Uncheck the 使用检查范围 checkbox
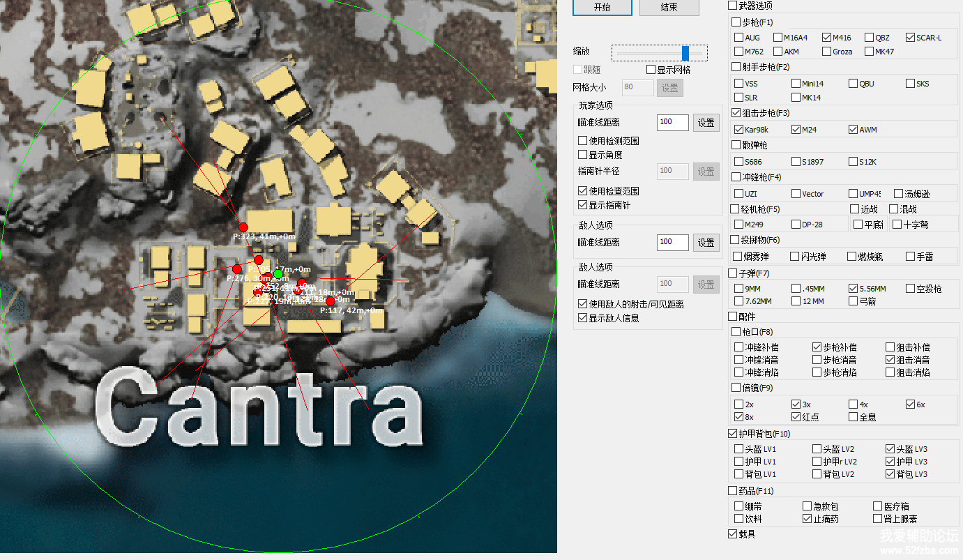963x560 pixels. (583, 191)
